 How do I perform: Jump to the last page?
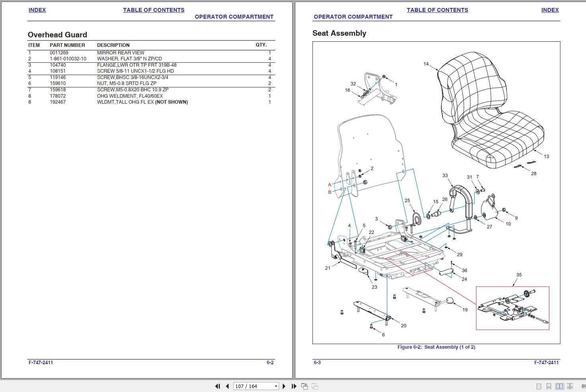(x=294, y=386)
